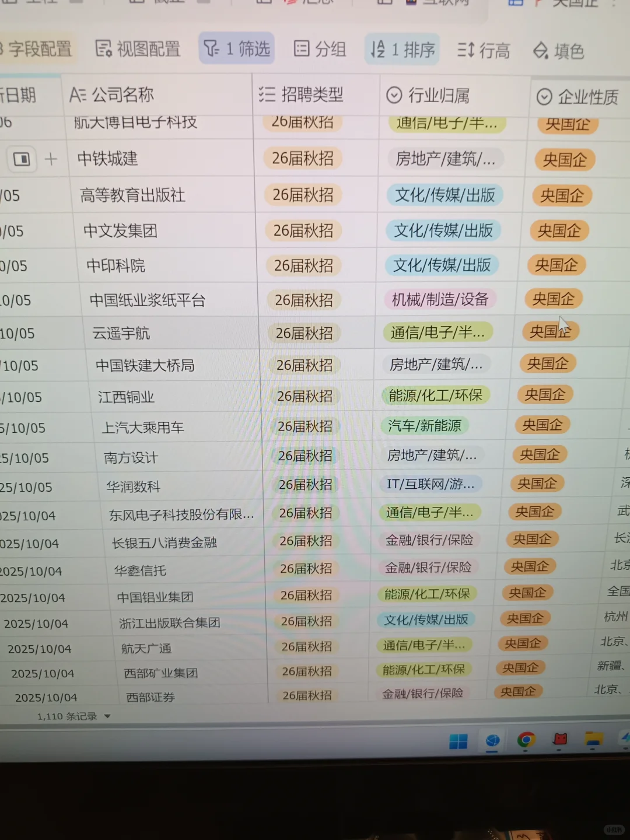Screen dimensions: 630x840
Task: Open 字段配置 field configuration
Action: [x=36, y=48]
